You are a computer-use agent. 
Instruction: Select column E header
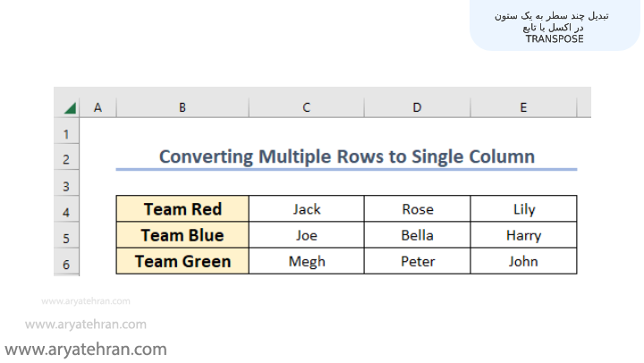coord(523,107)
